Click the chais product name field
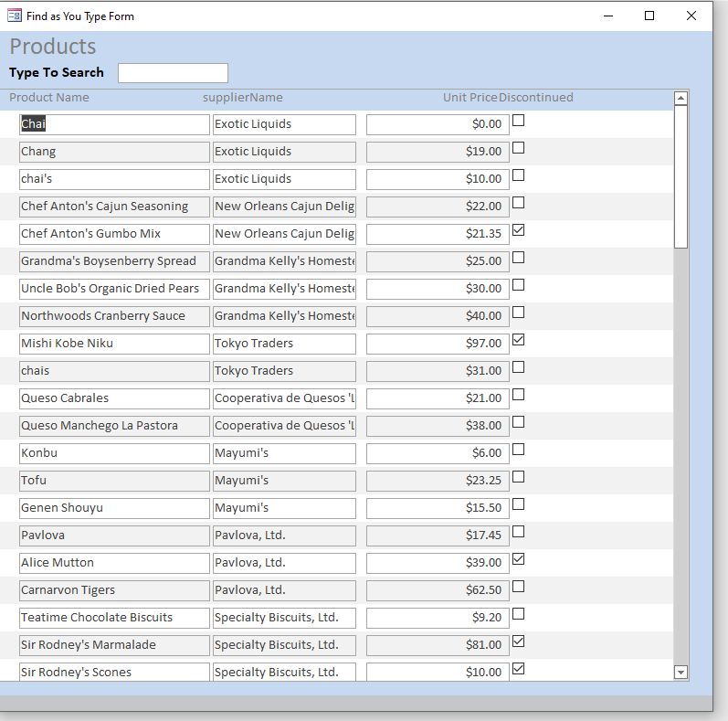The height and width of the screenshot is (721, 728). tap(114, 371)
